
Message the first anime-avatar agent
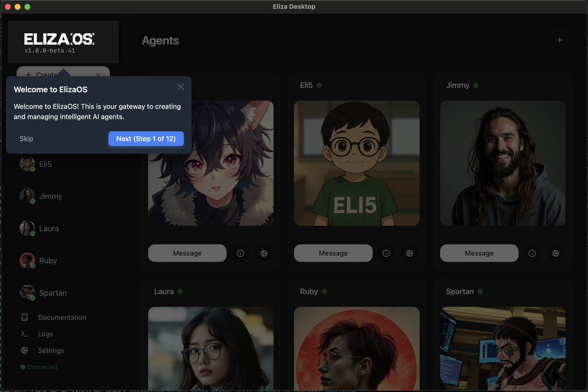point(187,254)
